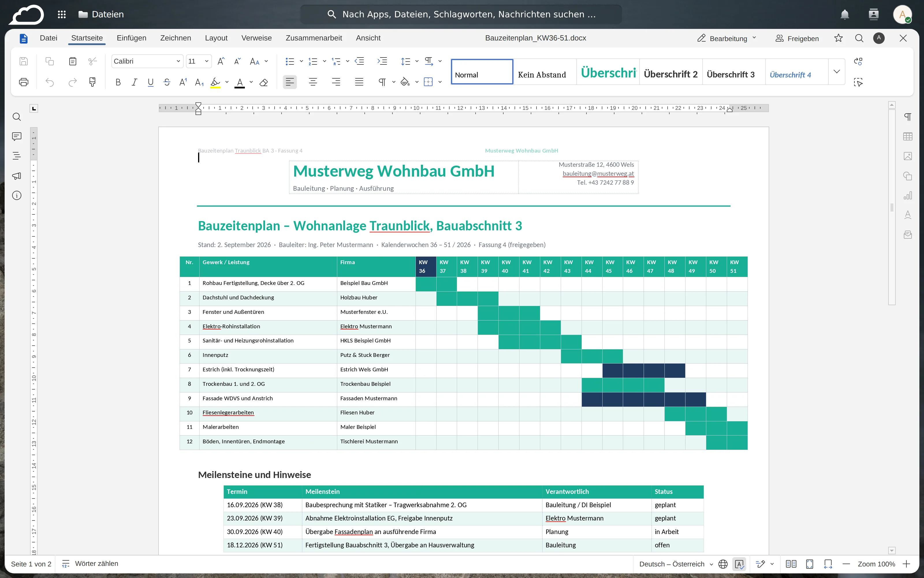Open the Headings navigation panel
Screen dimensions: 924x578
17,156
